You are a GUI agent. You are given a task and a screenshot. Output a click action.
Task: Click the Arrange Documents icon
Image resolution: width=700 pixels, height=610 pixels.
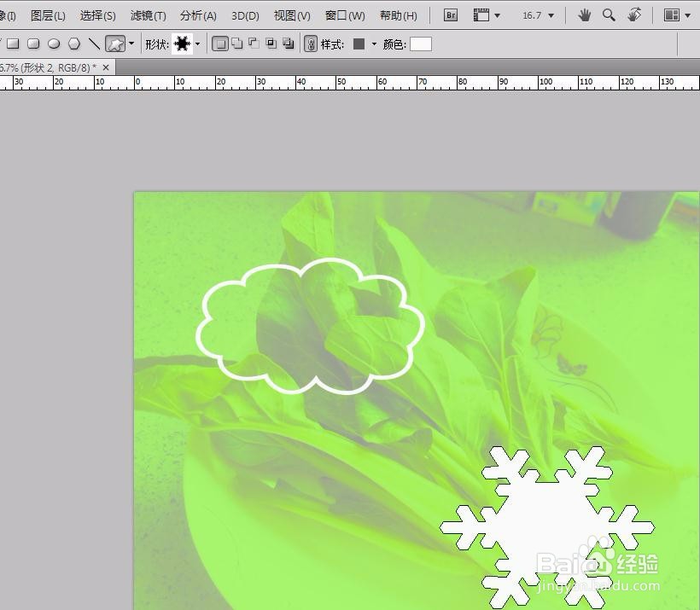click(671, 15)
